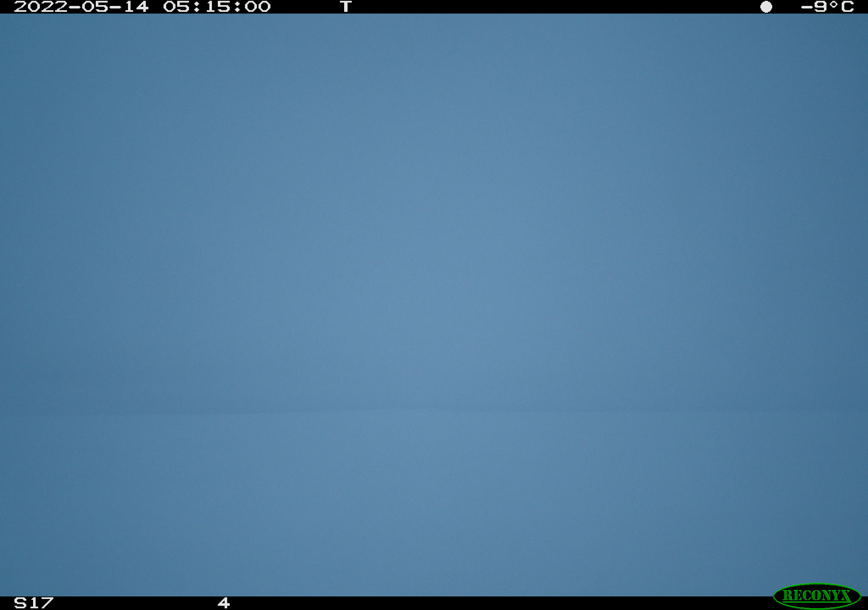The height and width of the screenshot is (610, 868).
Task: Click the letter S in S17 label
Action: click(x=20, y=603)
